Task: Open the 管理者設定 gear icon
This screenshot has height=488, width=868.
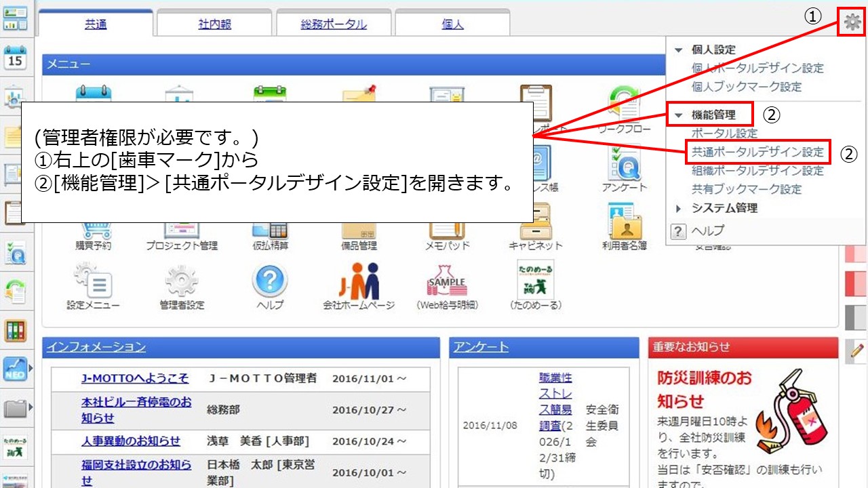Action: point(182,281)
